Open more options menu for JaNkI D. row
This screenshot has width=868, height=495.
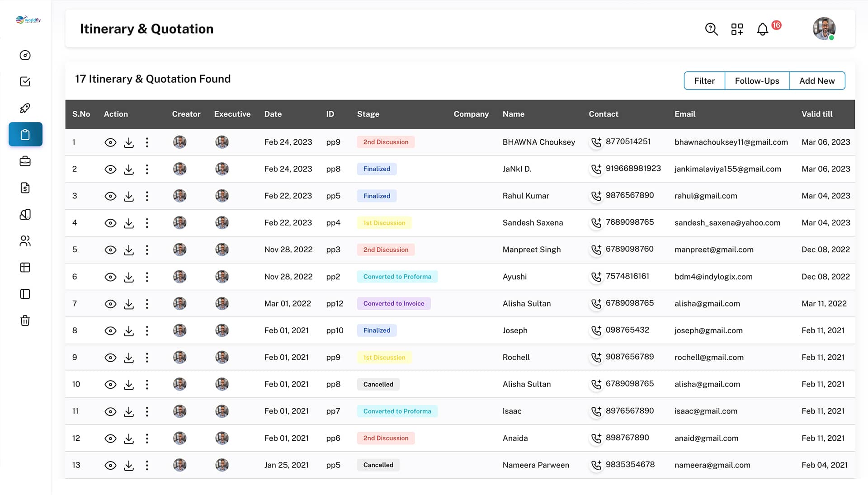[147, 170]
